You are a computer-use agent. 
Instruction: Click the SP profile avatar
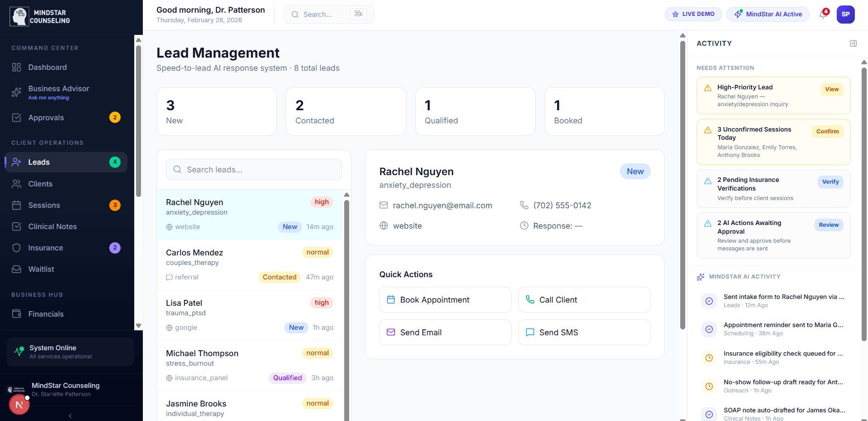845,14
